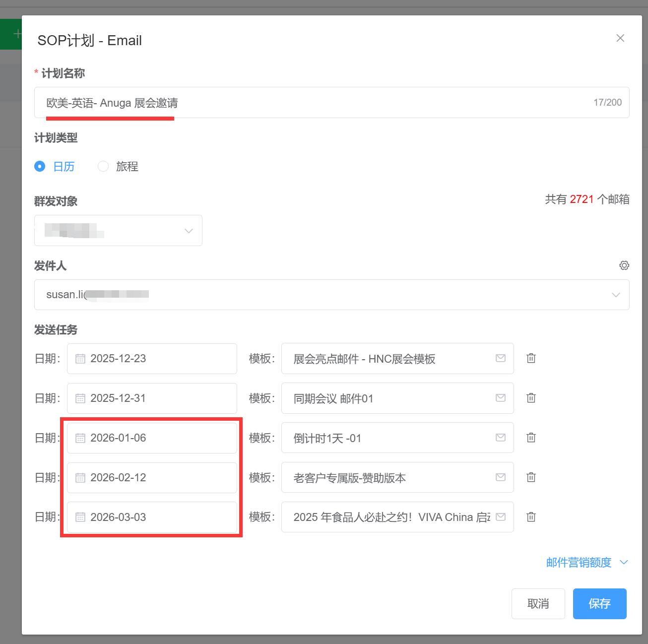Preview 老客户专属版-赞助版本 template envelope icon

(x=500, y=477)
